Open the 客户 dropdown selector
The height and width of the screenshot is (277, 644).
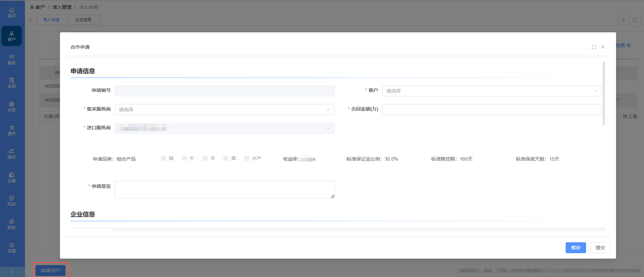pyautogui.click(x=492, y=91)
